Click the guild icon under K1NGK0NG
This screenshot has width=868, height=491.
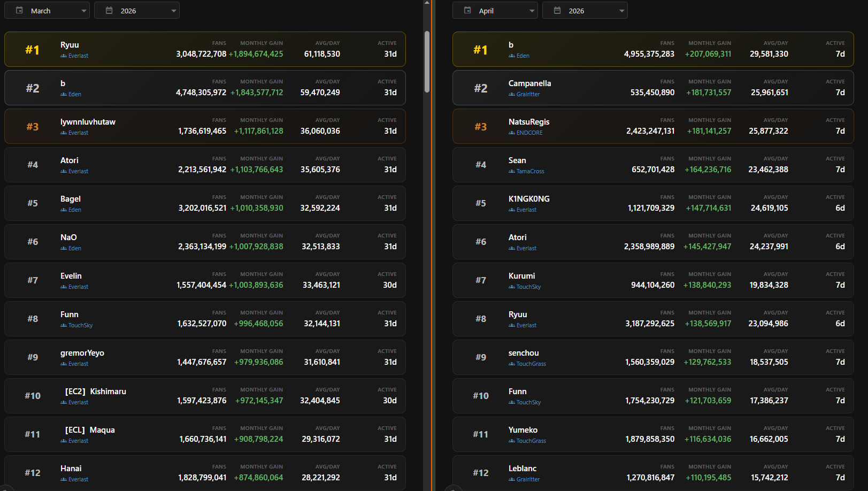[512, 210]
